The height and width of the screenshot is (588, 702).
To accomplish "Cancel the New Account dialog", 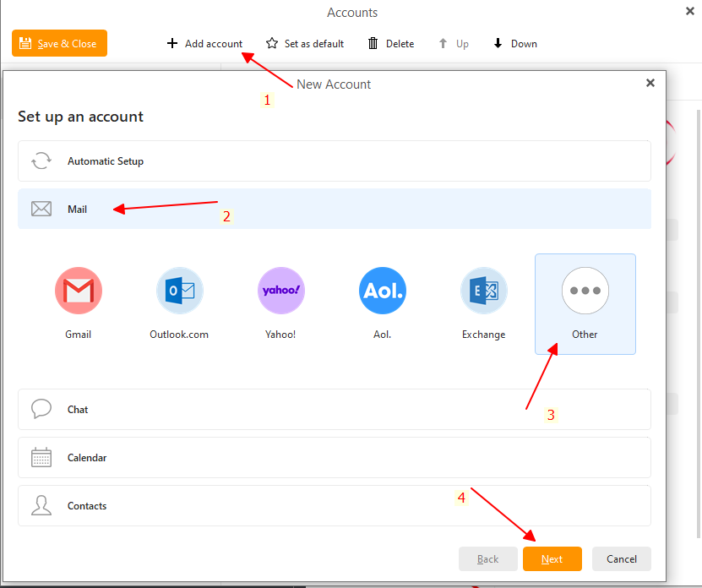I will 622,559.
